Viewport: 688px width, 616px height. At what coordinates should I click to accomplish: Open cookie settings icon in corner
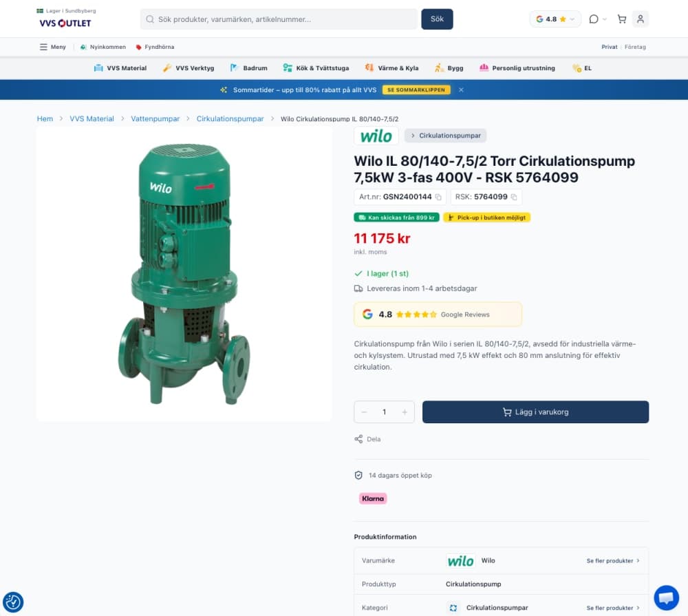point(13,602)
